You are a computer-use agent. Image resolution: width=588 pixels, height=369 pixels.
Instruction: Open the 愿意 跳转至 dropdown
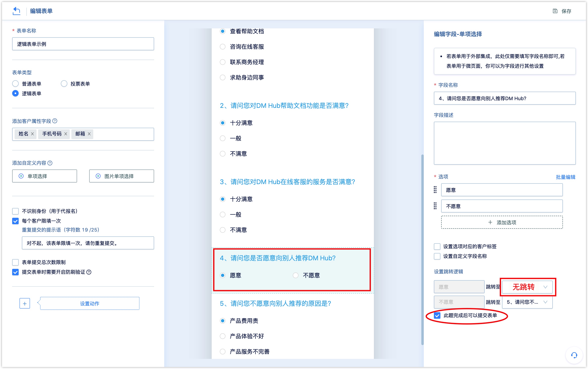coord(527,287)
